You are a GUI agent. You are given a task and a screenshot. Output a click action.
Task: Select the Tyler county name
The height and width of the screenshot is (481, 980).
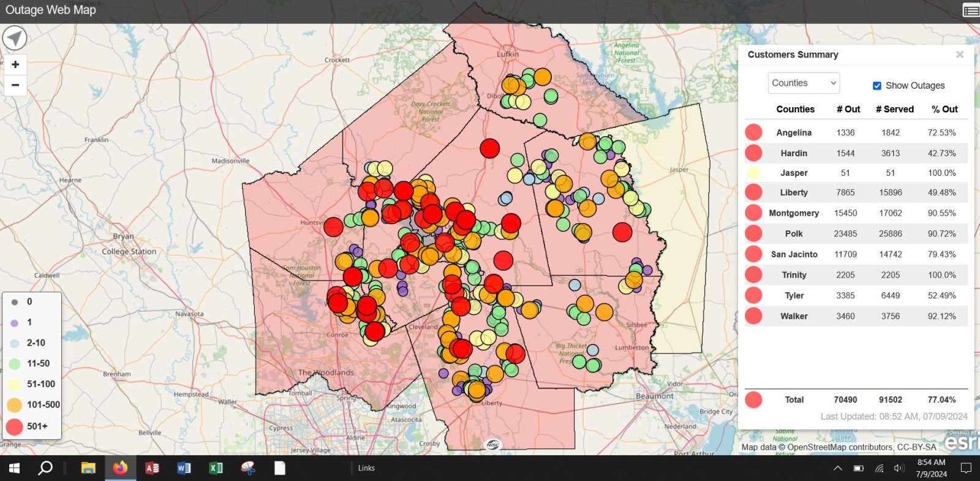click(x=794, y=295)
